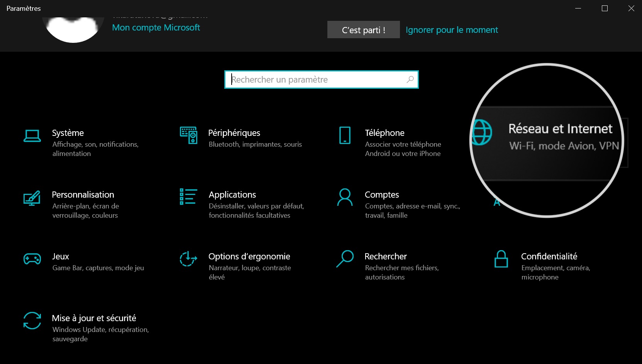Viewport: 642px width, 364px height.
Task: Click 'Narrateur, loupe, contraste élevé' description
Action: point(250,273)
